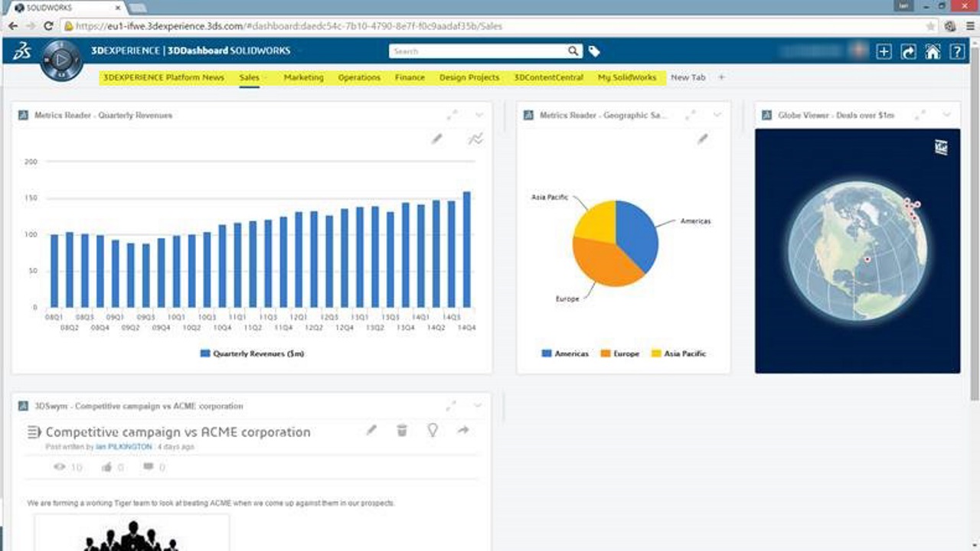
Task: Switch to the Marketing tab
Action: coord(303,77)
